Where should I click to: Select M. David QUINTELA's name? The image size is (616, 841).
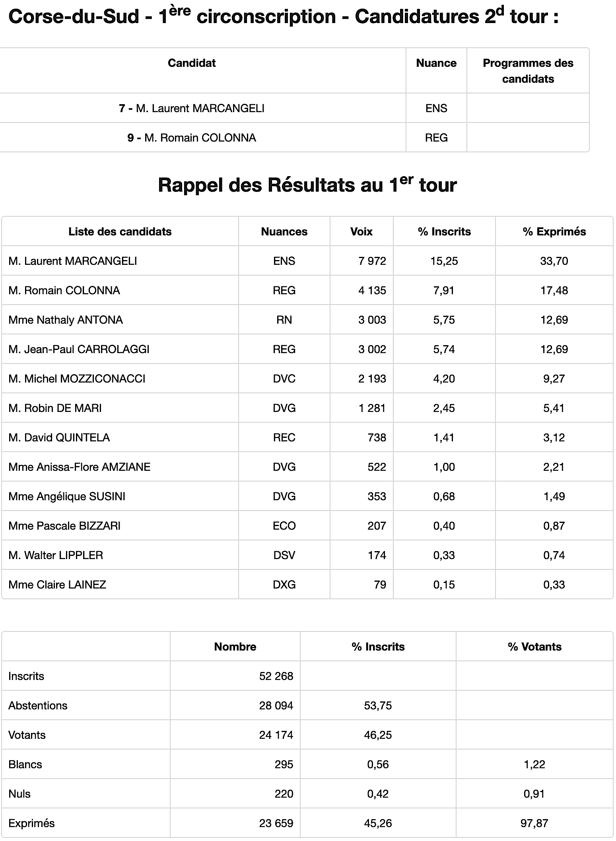[59, 437]
